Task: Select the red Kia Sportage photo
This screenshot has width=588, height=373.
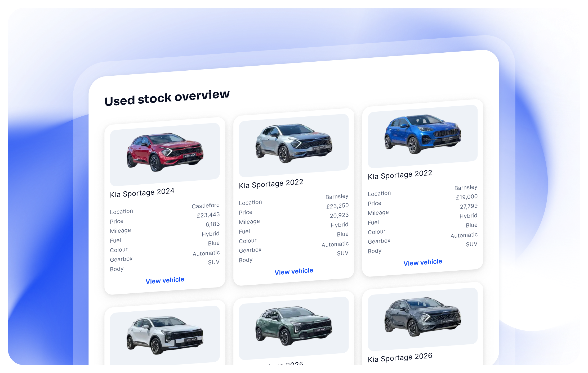Action: pyautogui.click(x=165, y=154)
